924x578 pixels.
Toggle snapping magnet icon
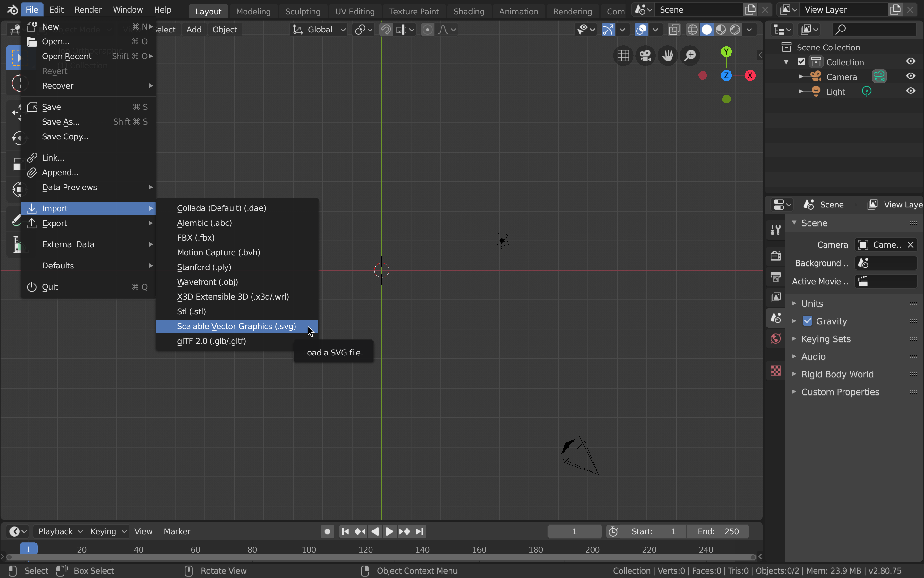[x=386, y=30]
